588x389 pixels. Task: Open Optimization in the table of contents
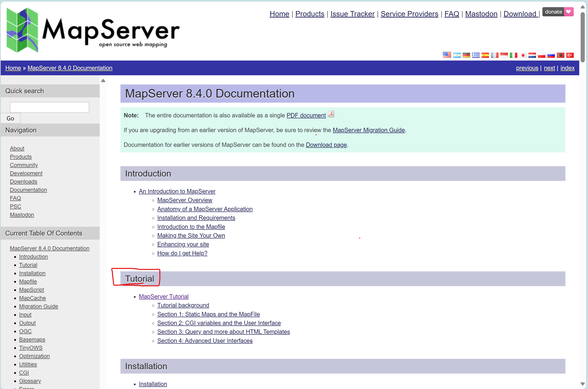(x=34, y=356)
